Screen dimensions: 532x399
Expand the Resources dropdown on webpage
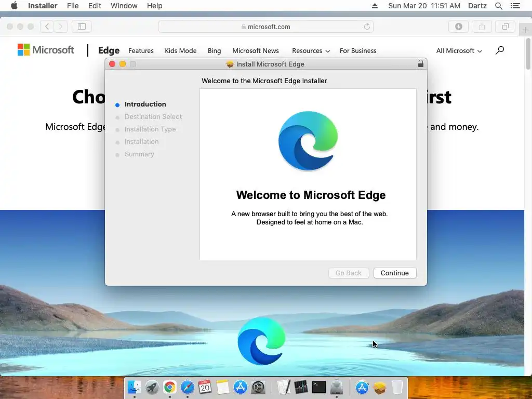(311, 50)
